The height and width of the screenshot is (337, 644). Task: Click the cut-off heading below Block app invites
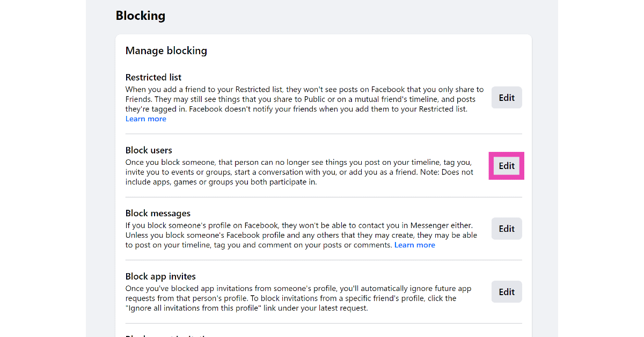(x=169, y=335)
